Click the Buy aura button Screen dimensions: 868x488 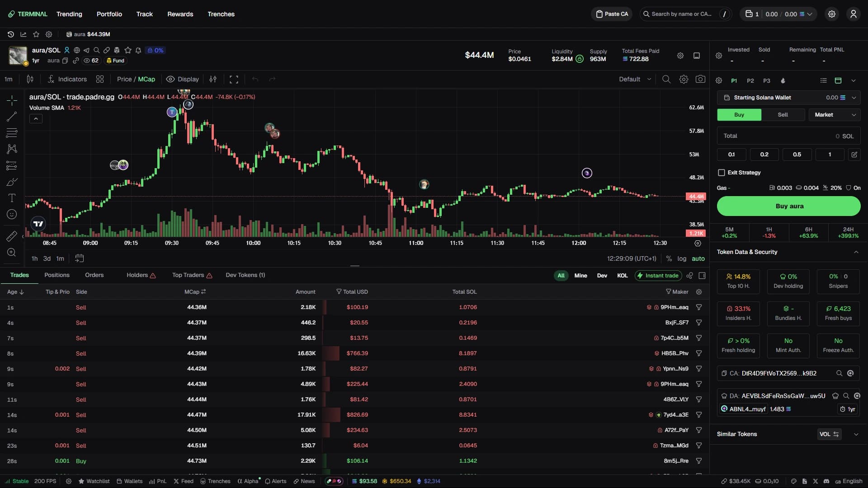tap(789, 206)
